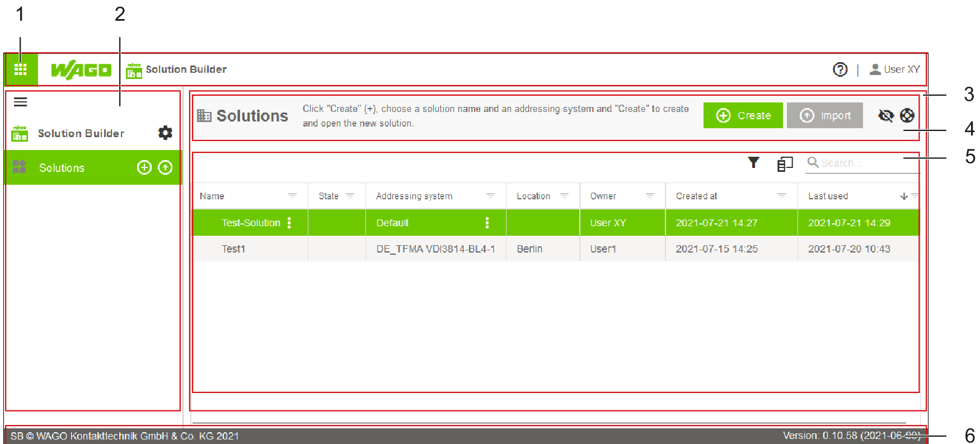Open the State column filter menu
The height and width of the screenshot is (444, 980).
(350, 196)
